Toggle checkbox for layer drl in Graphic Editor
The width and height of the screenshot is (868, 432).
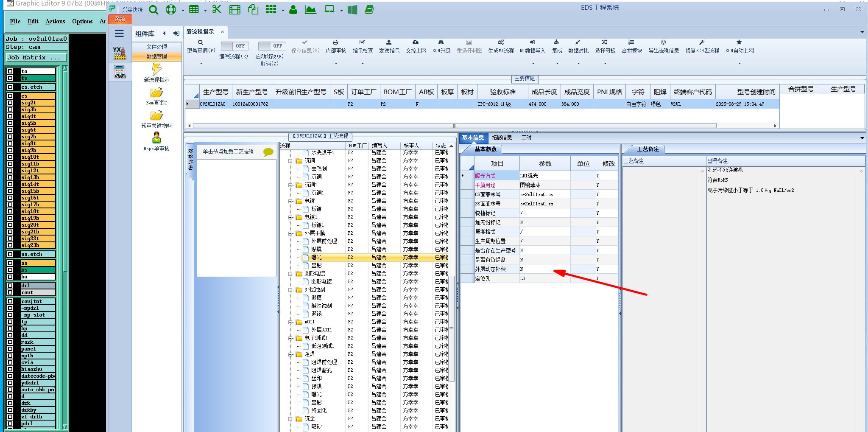click(10, 286)
